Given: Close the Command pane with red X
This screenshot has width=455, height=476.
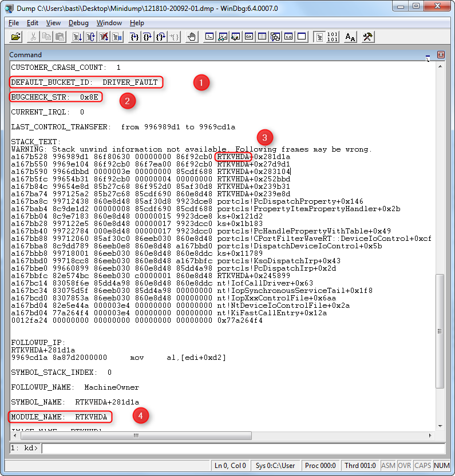Looking at the screenshot, I should point(441,55).
